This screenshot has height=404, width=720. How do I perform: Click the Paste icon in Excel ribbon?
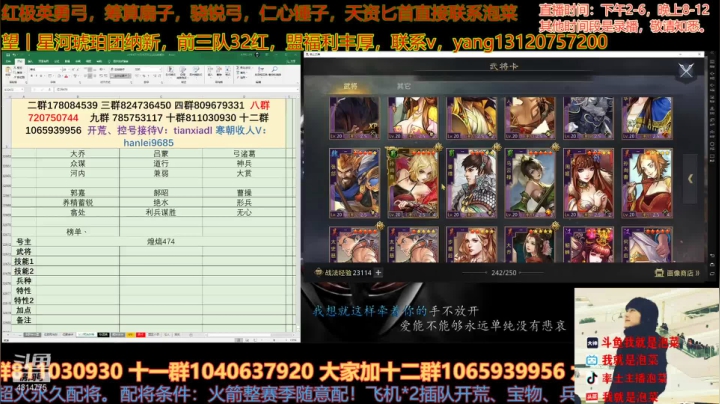click(x=8, y=71)
